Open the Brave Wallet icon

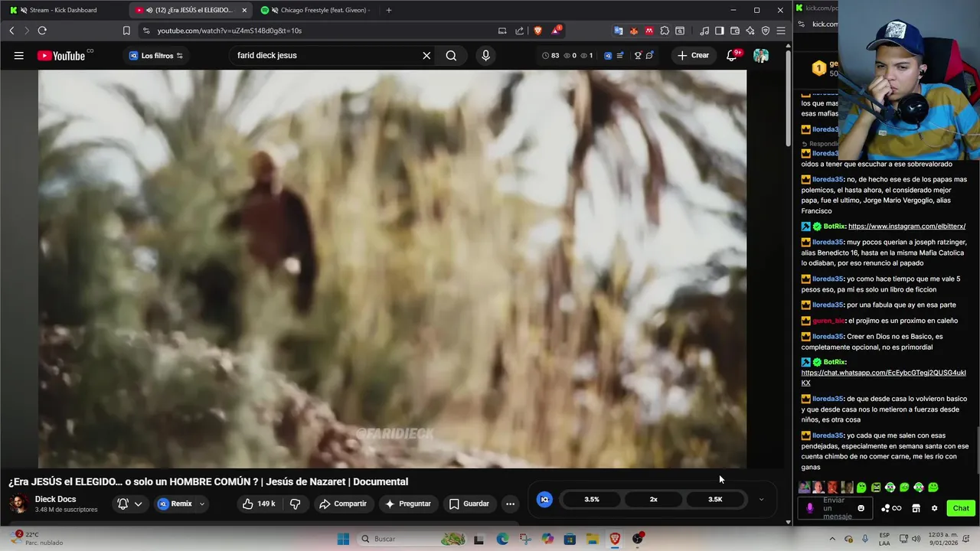coord(735,31)
